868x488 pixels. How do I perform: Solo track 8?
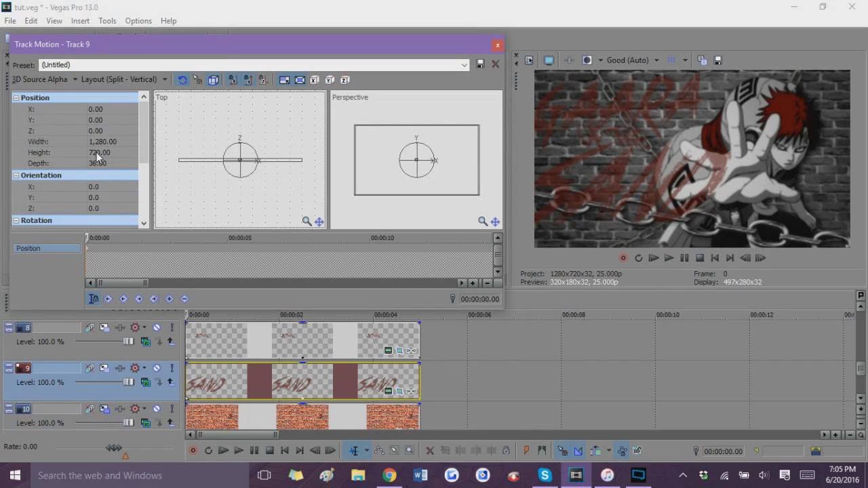click(172, 328)
